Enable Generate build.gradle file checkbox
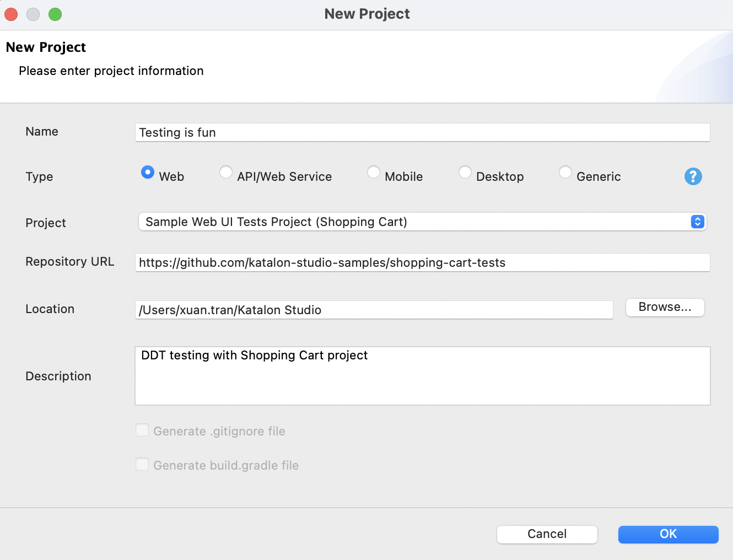The width and height of the screenshot is (733, 560). [x=142, y=465]
